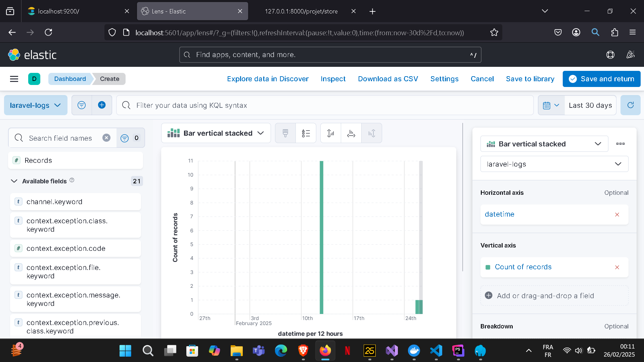
Task: Open the Elastic help menu icon
Action: (x=610, y=55)
